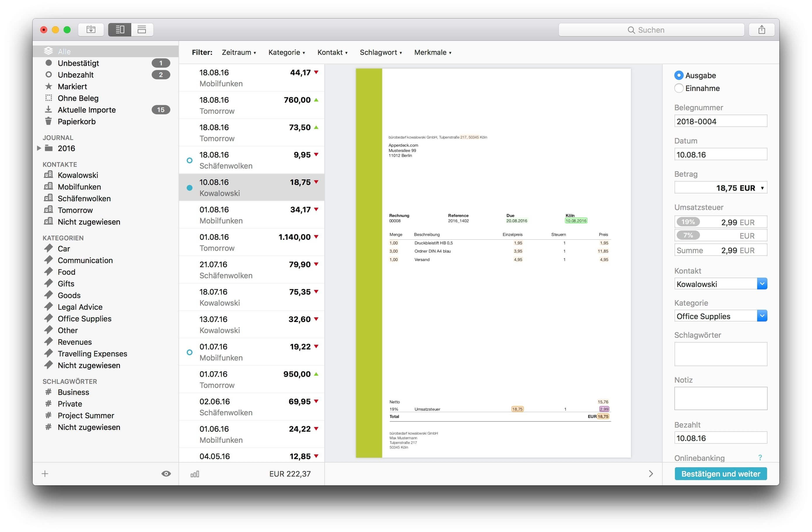Select the Einnahme radio button
Viewport: 812px width, 532px height.
pos(679,88)
